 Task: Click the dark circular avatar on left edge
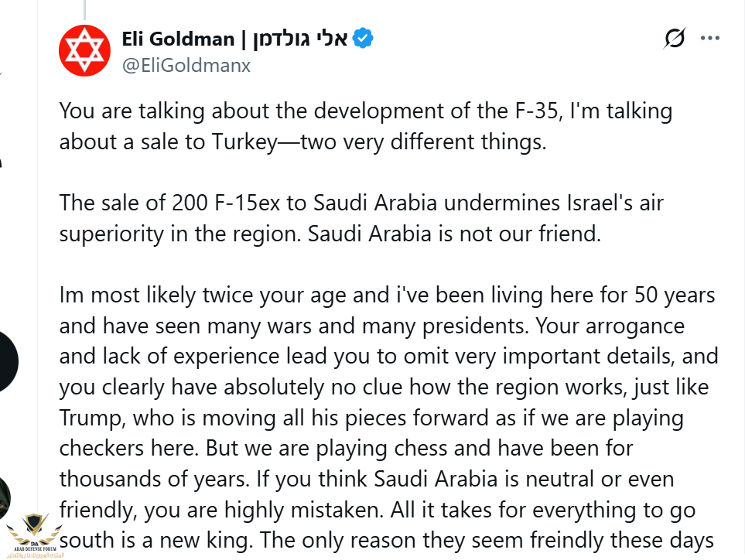click(8, 361)
